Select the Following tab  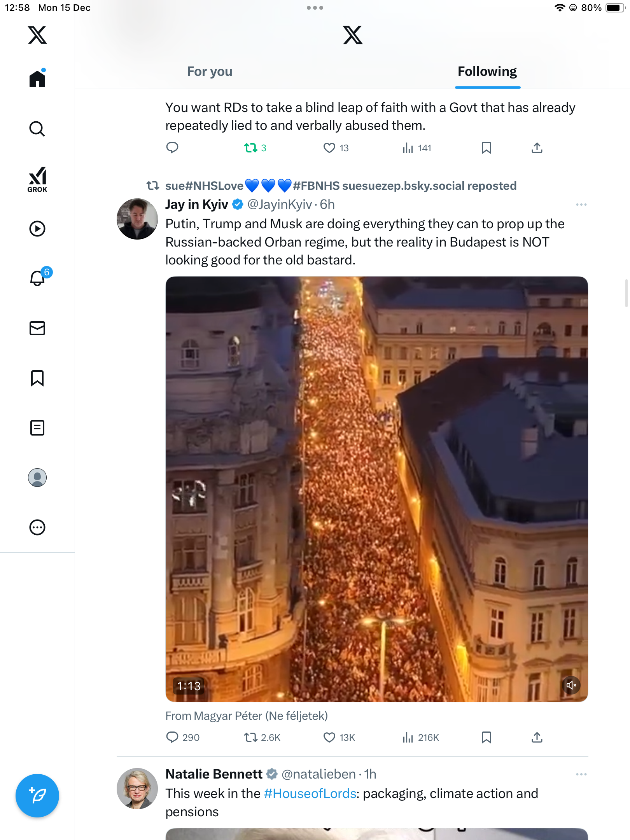(x=487, y=72)
